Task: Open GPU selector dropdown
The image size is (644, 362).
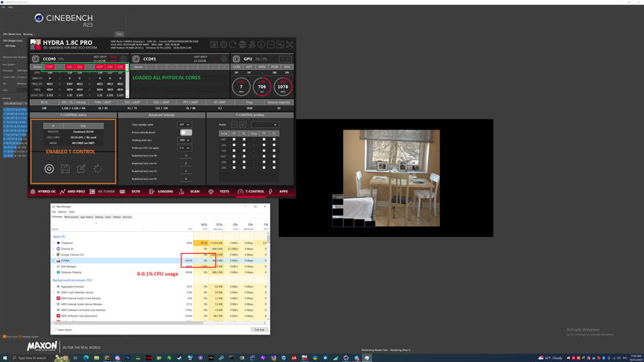Action: 284,59
